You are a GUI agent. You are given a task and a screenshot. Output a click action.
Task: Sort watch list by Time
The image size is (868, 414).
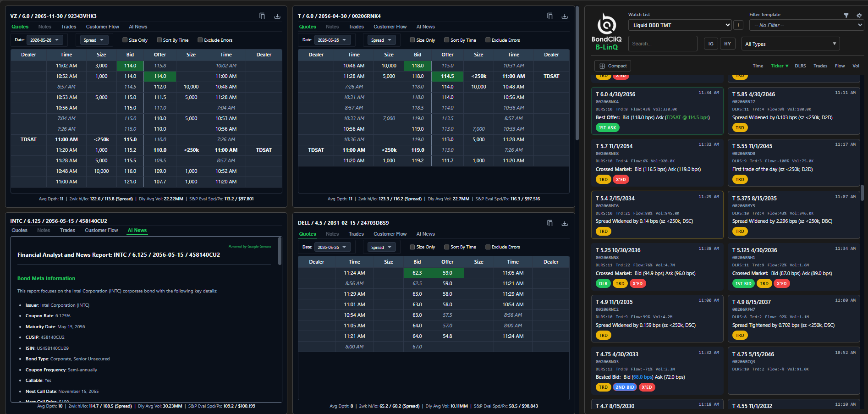[x=758, y=66]
